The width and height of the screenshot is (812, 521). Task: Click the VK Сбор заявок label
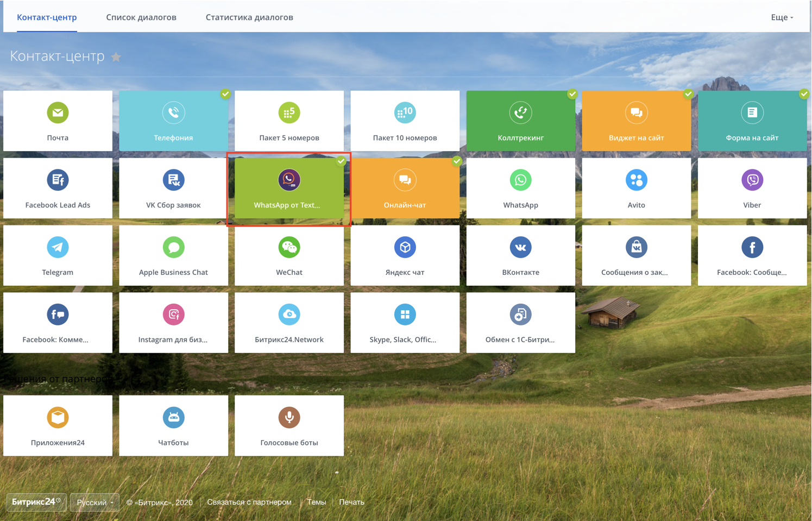tap(173, 205)
